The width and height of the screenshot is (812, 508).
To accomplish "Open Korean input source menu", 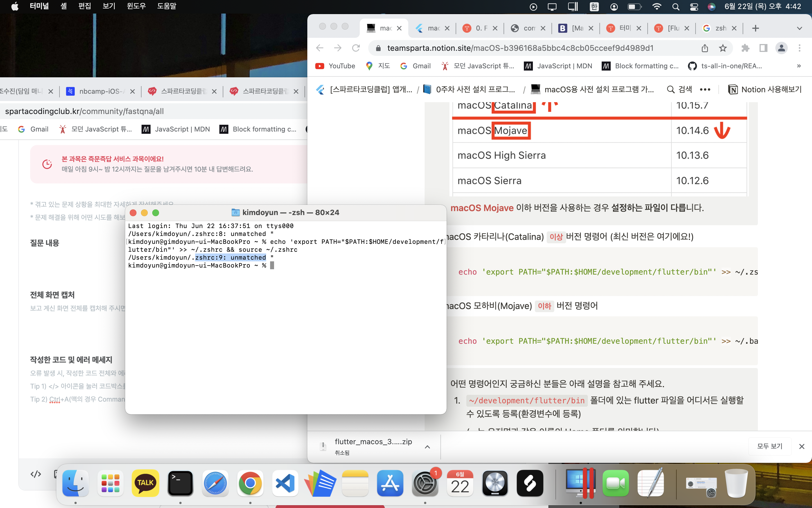I will point(594,7).
